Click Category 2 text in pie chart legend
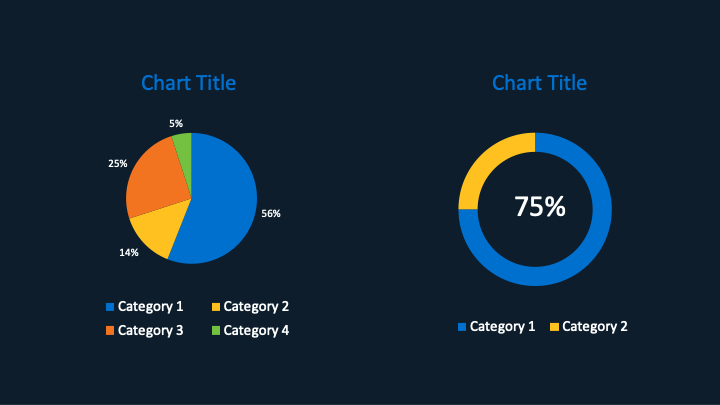The height and width of the screenshot is (405, 720). coord(256,306)
